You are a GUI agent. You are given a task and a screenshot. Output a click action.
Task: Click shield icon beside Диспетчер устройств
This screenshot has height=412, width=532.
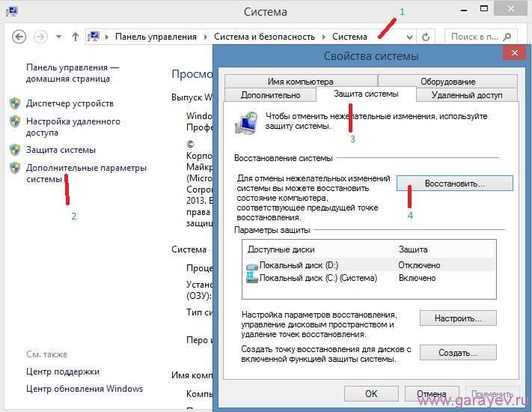click(x=15, y=103)
